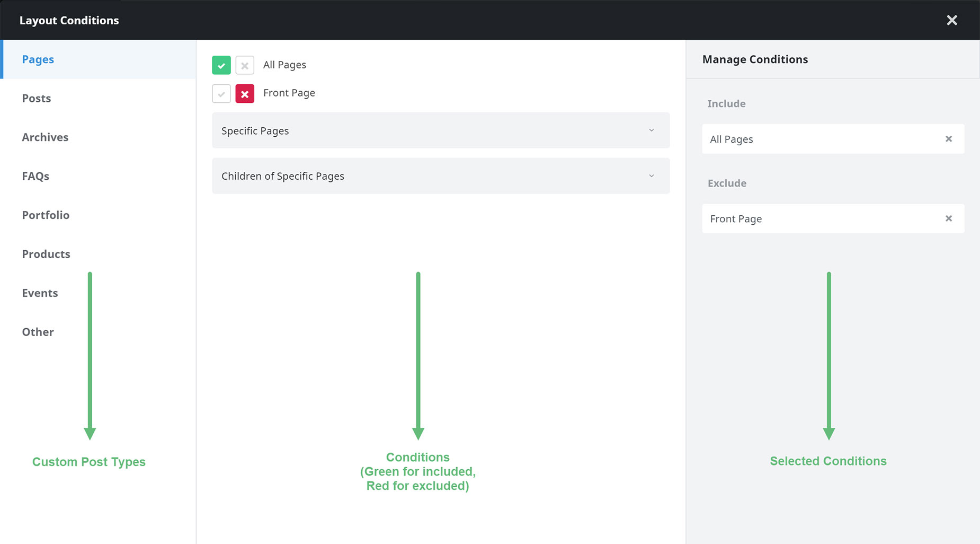Enable include checkmark for Front Page
This screenshot has height=544, width=980.
click(221, 94)
